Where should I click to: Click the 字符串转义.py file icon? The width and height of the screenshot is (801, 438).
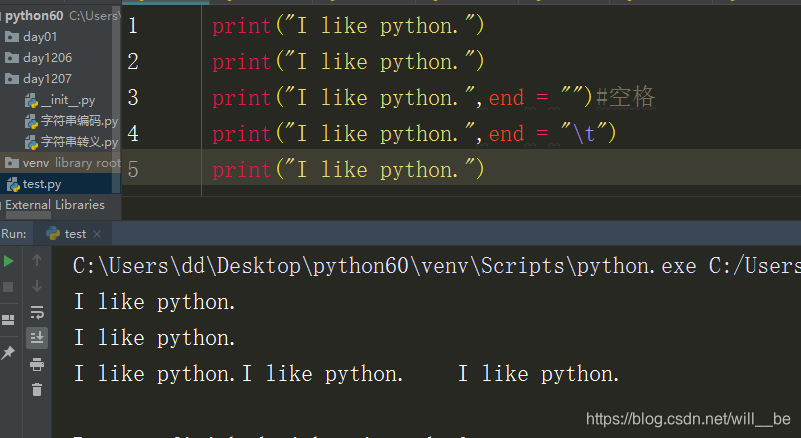tap(31, 143)
